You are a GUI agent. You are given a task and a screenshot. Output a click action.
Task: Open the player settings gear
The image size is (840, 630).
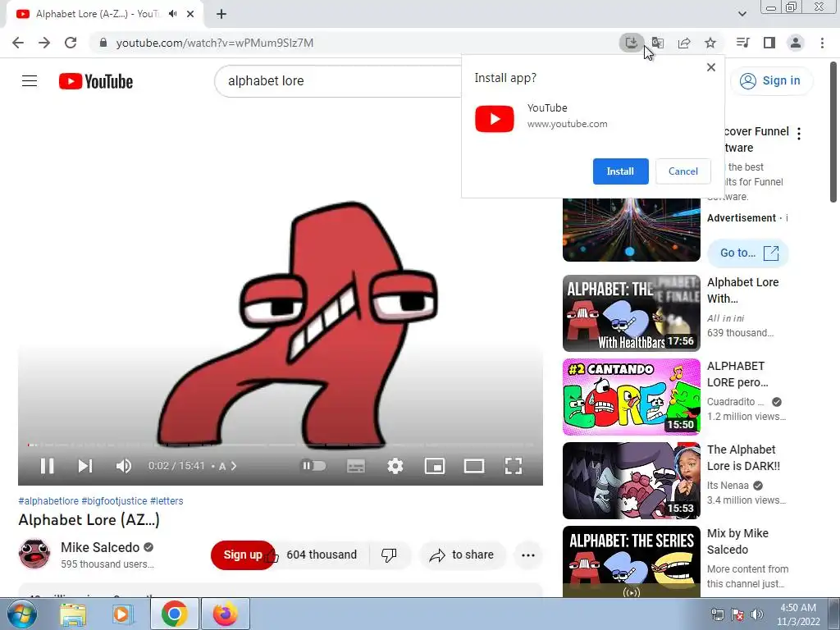pyautogui.click(x=395, y=466)
